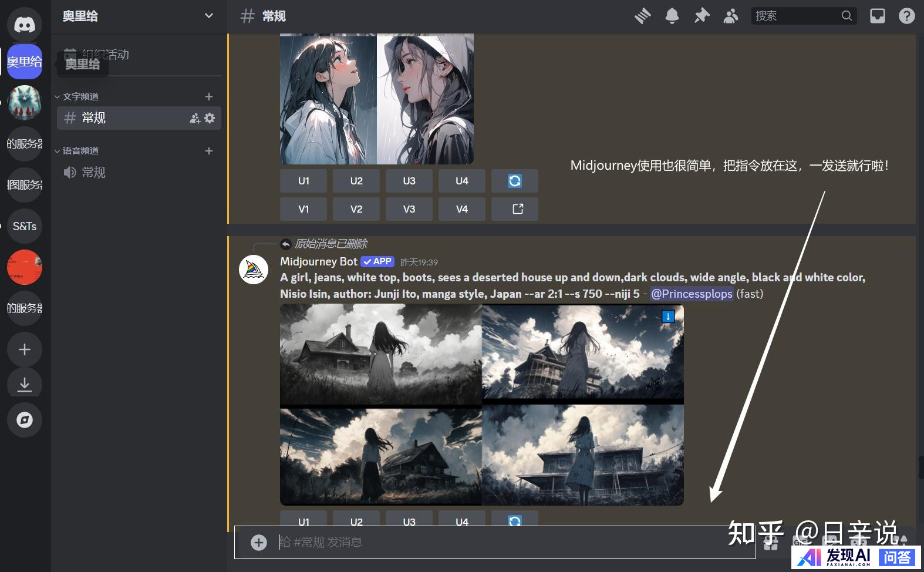Open Discord direct messages home icon

pyautogui.click(x=25, y=25)
